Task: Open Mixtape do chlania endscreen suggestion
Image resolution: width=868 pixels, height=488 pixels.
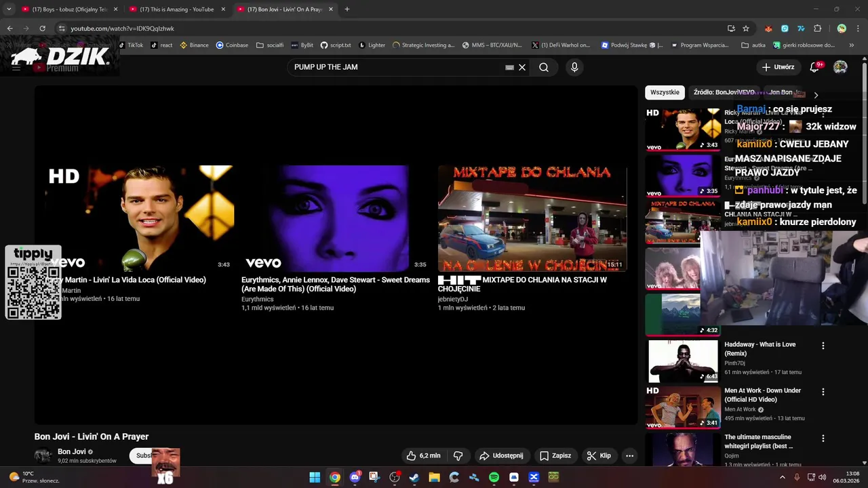Action: click(x=532, y=218)
